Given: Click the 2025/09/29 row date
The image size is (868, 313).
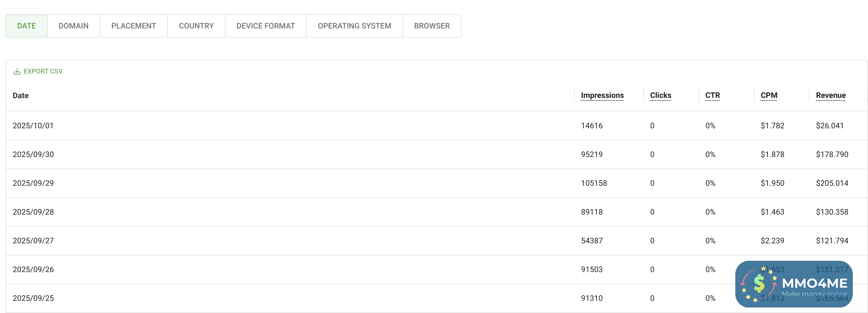Looking at the screenshot, I should coord(33,183).
